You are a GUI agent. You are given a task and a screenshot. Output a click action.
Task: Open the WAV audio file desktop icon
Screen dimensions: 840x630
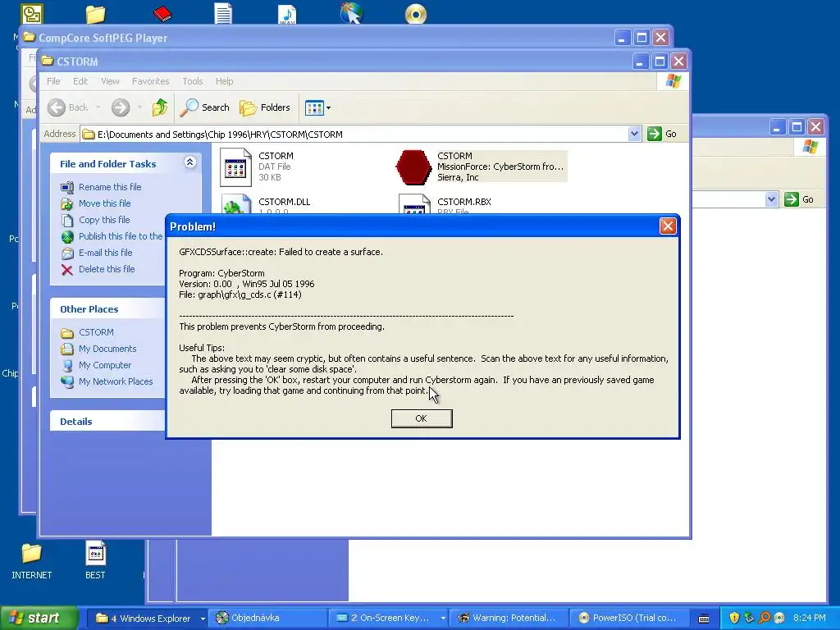287,14
